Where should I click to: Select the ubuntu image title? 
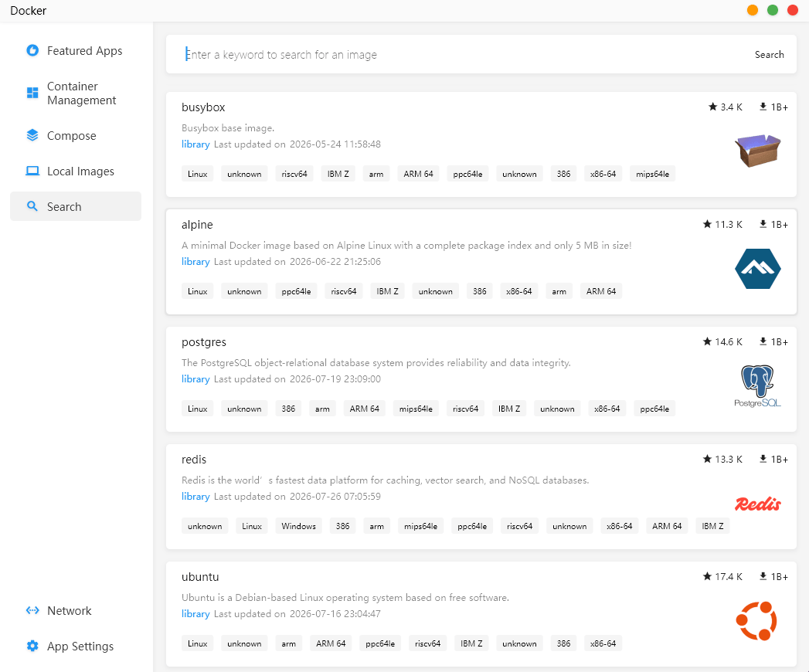(200, 576)
